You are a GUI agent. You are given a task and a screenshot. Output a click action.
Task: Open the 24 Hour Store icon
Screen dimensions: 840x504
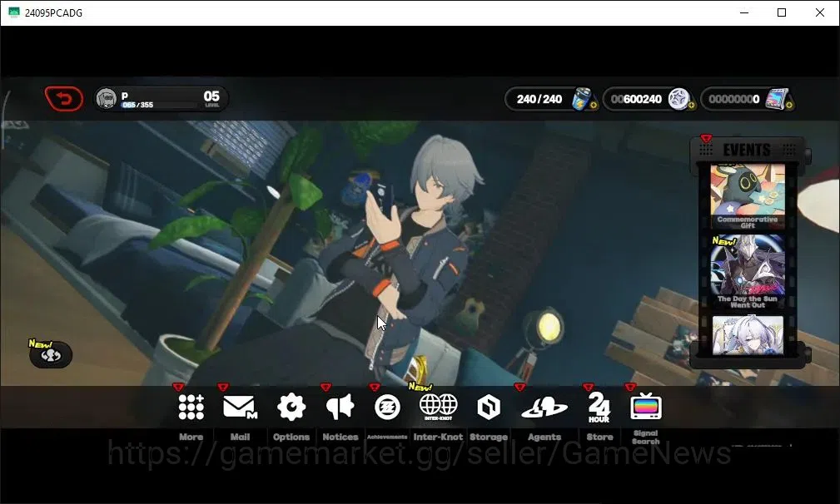[x=599, y=408]
